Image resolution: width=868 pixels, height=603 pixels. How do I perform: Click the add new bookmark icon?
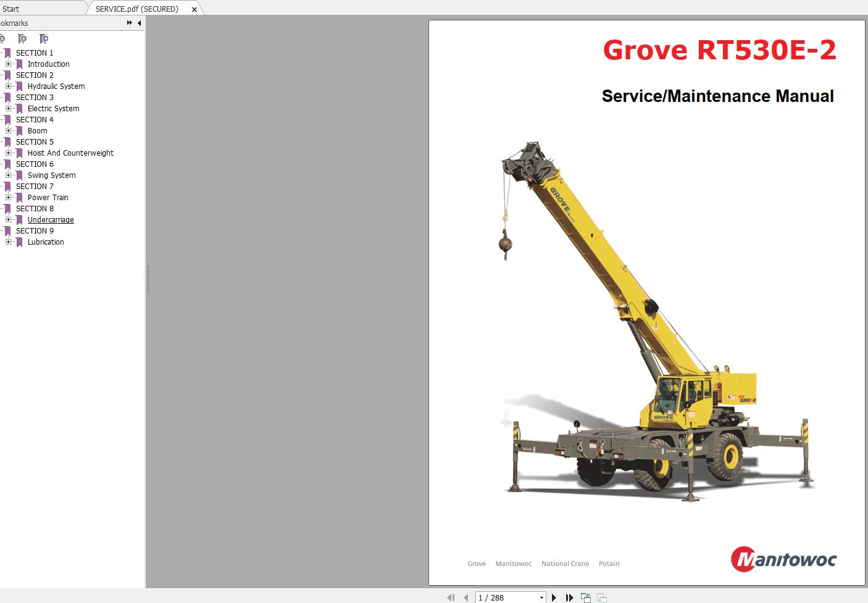23,39
